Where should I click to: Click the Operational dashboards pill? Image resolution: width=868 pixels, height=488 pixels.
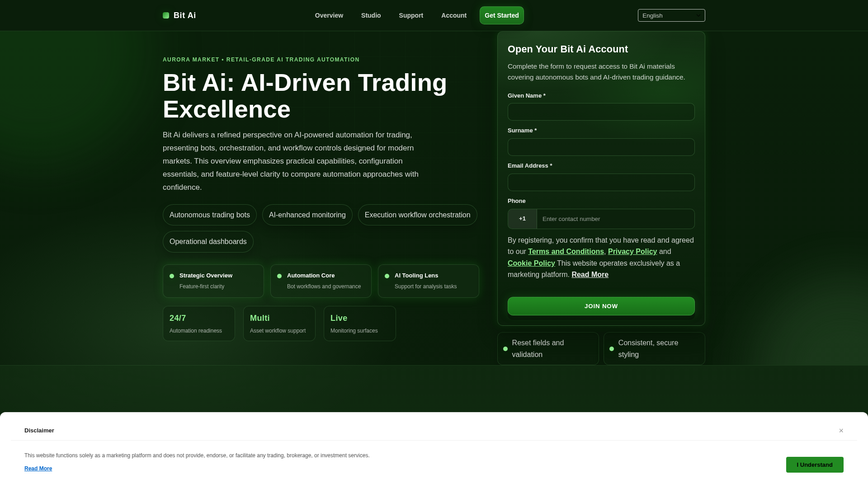point(208,242)
